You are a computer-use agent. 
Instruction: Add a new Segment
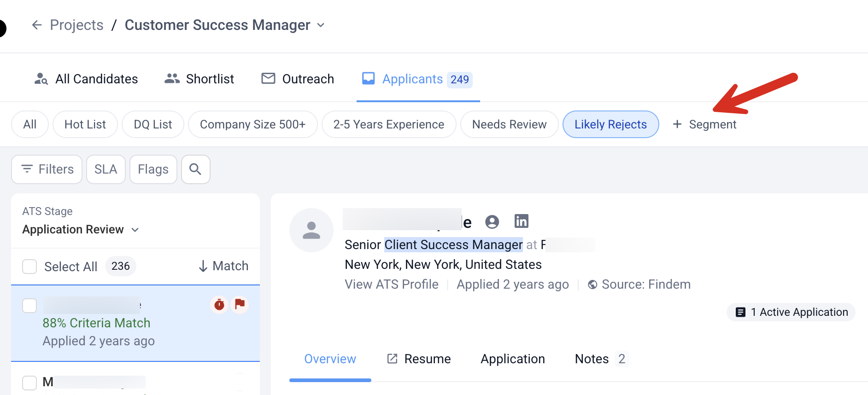click(704, 124)
